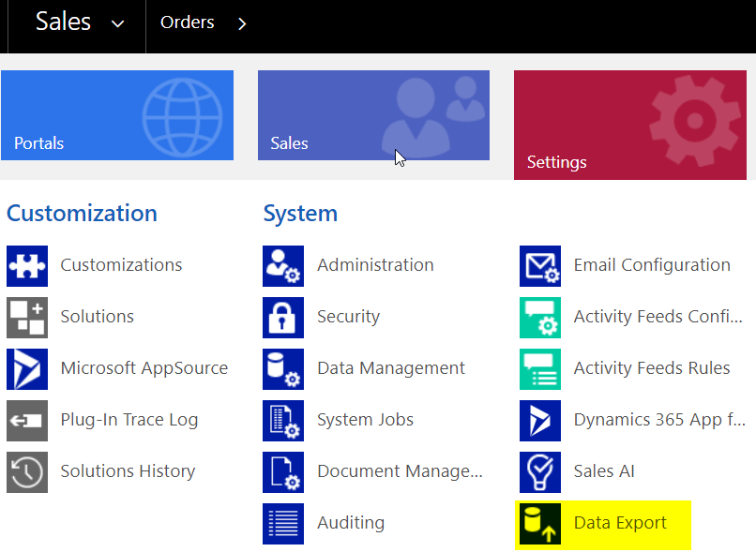Click the Activity Feeds Configuration icon

click(x=540, y=318)
